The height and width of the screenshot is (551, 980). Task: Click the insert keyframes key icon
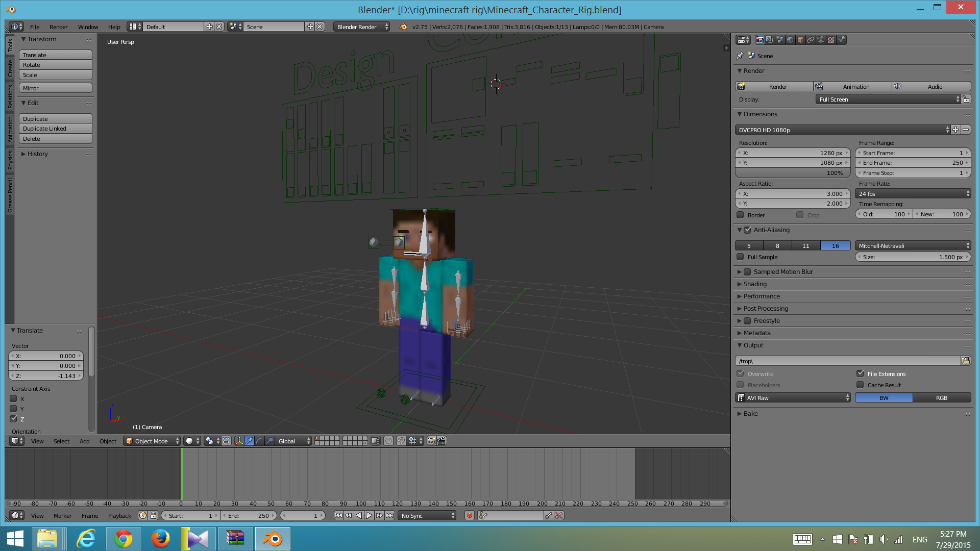point(549,515)
